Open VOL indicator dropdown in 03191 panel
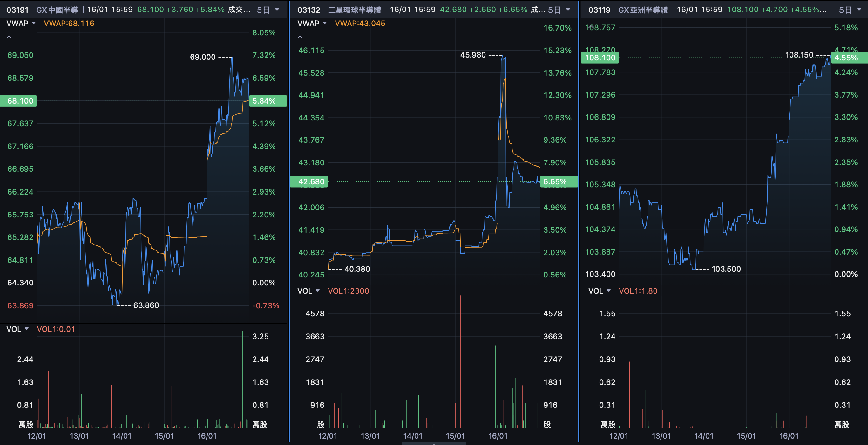The width and height of the screenshot is (868, 445). point(17,329)
